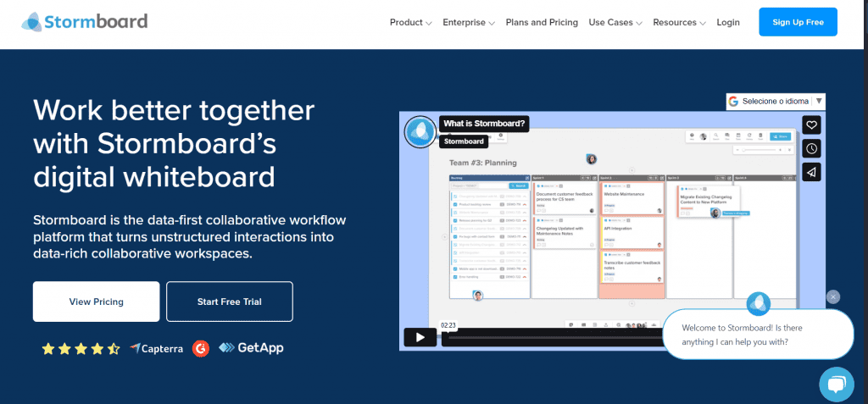The width and height of the screenshot is (868, 404).
Task: Go to Plans and Pricing page
Action: tap(542, 23)
